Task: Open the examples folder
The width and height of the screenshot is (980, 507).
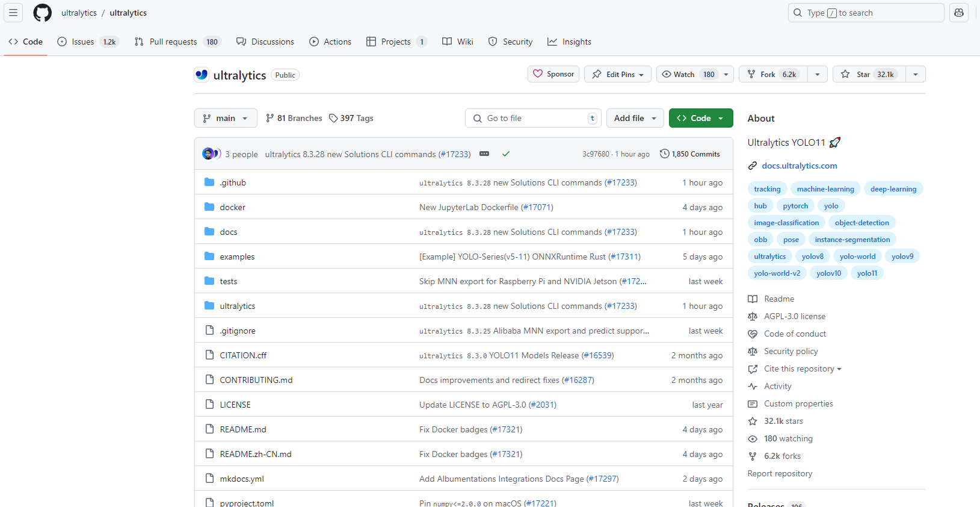Action: [237, 257]
